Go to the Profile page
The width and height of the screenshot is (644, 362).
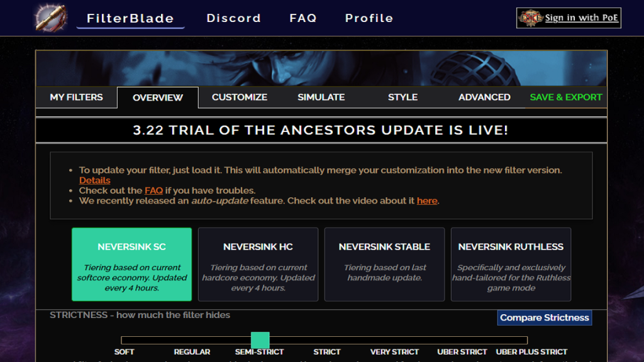(369, 18)
